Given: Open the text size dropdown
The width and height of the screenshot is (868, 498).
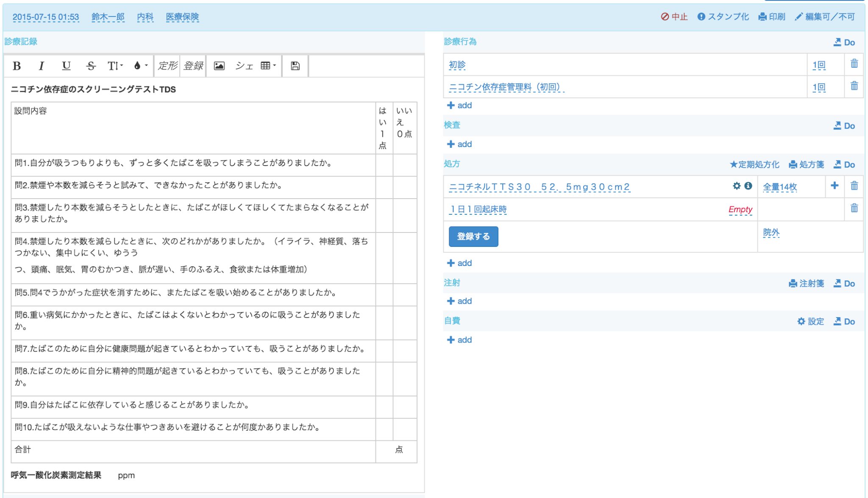Looking at the screenshot, I should [x=115, y=66].
